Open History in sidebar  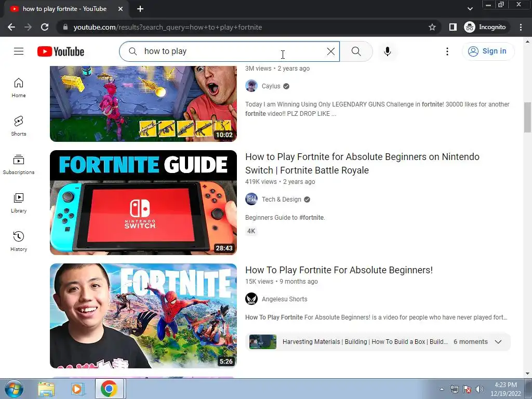tap(19, 241)
